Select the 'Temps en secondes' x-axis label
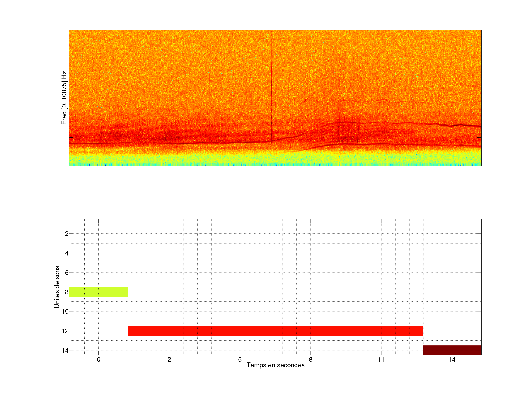The height and width of the screenshot is (399, 532). tap(275, 365)
